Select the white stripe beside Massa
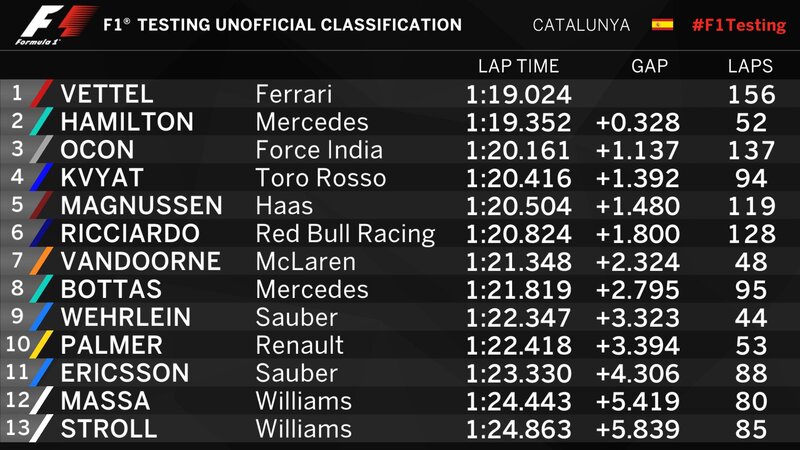The image size is (800, 450). coord(42,401)
